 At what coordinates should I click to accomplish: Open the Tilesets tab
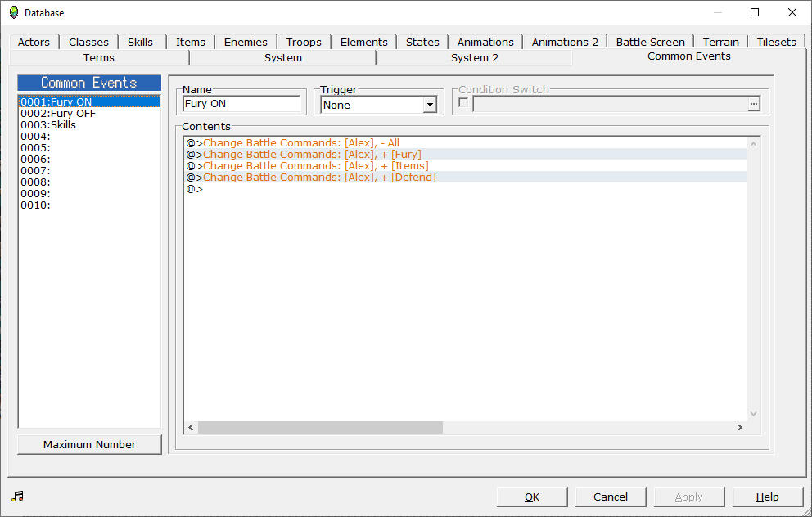(x=776, y=42)
